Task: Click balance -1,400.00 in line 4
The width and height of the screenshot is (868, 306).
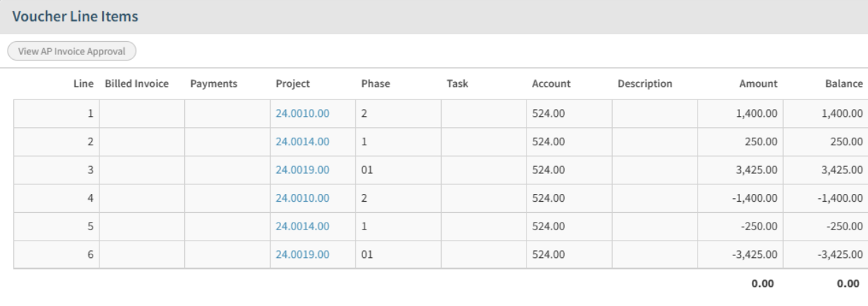Action: [x=841, y=198]
